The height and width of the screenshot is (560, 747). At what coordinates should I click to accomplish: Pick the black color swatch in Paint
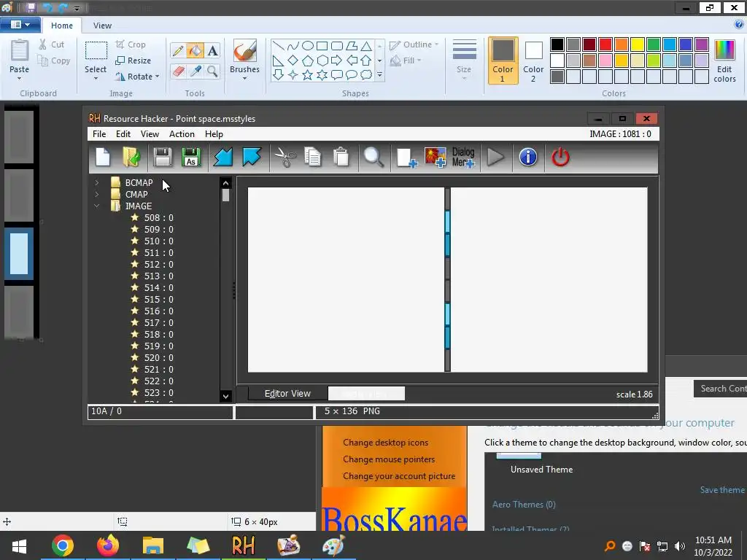[x=557, y=44]
